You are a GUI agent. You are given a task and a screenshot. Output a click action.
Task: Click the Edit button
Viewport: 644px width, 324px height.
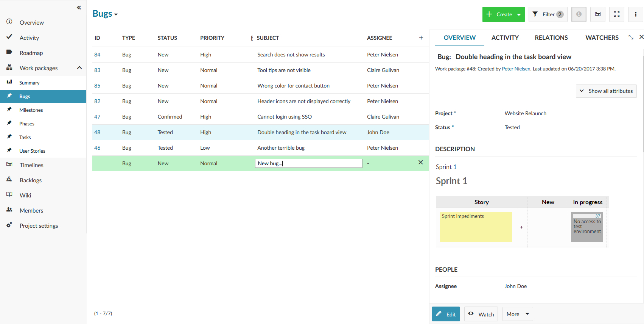pos(446,314)
